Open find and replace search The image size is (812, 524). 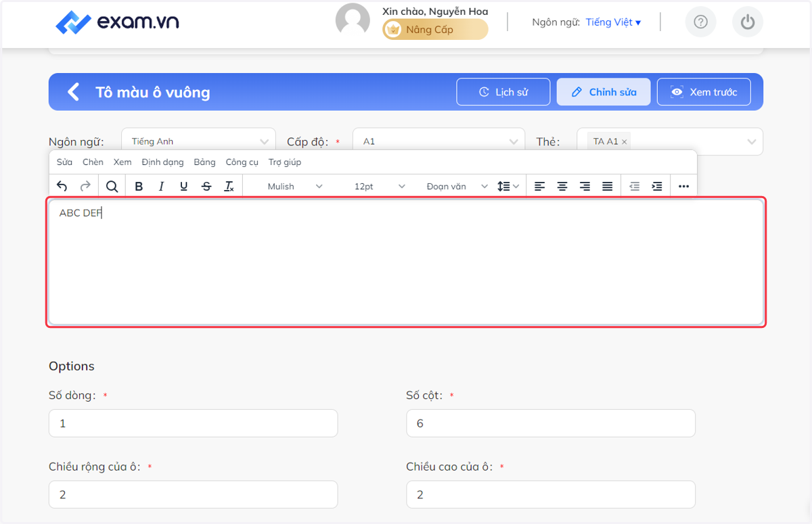112,187
